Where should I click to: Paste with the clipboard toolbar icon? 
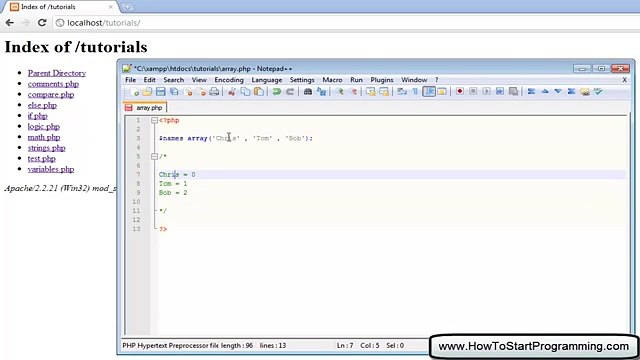(259, 92)
